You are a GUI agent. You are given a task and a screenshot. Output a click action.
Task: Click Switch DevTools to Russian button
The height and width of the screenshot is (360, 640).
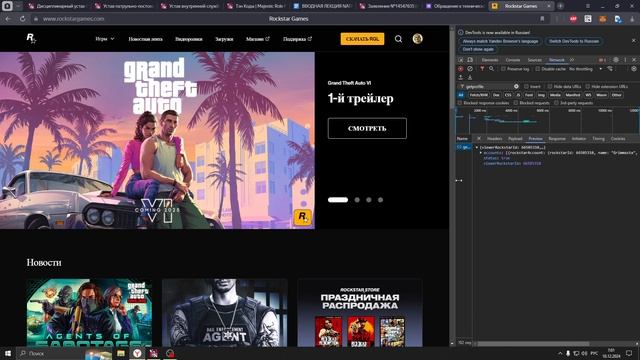click(x=573, y=41)
